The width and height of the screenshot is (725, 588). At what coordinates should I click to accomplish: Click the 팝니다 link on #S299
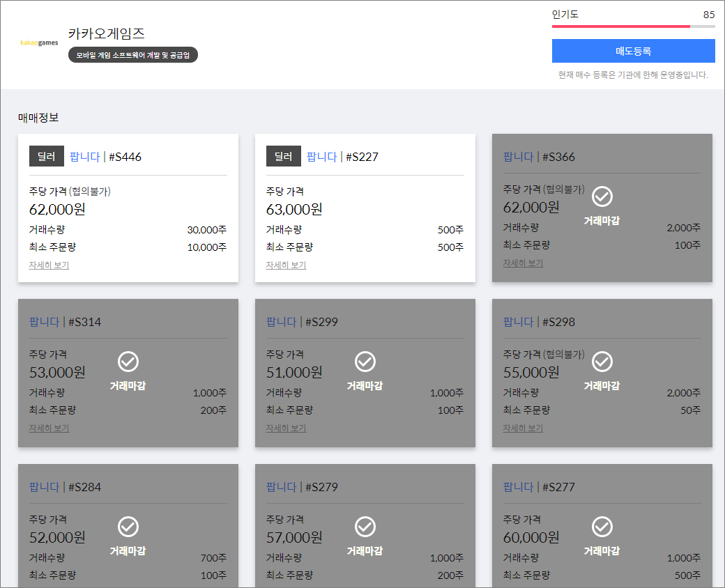pos(282,322)
